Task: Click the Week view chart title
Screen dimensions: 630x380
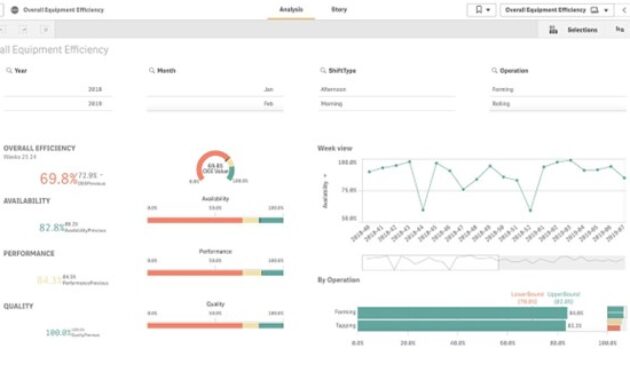Action: (x=335, y=148)
